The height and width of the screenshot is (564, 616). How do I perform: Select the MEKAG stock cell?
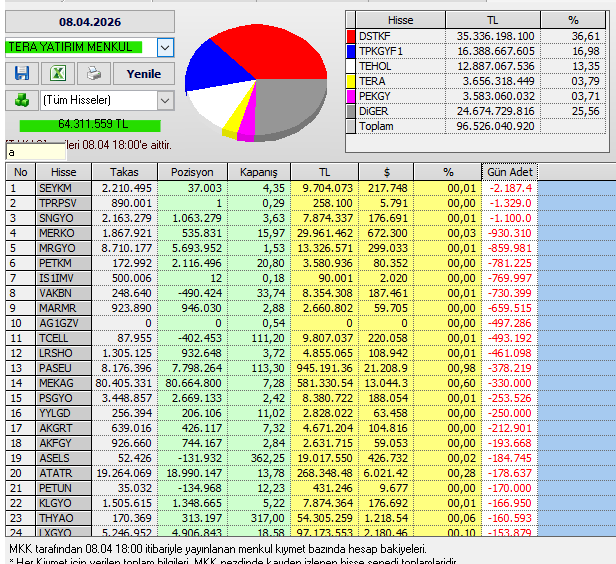click(x=64, y=383)
